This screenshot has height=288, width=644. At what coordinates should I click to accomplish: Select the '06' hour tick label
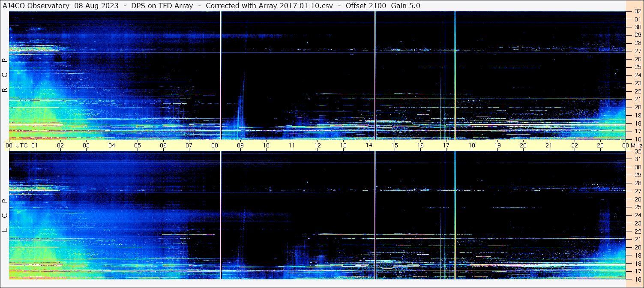pos(163,145)
